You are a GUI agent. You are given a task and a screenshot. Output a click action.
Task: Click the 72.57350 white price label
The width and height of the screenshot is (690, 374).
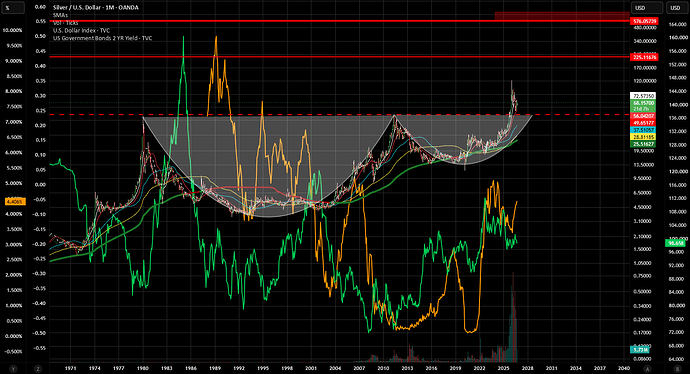643,95
